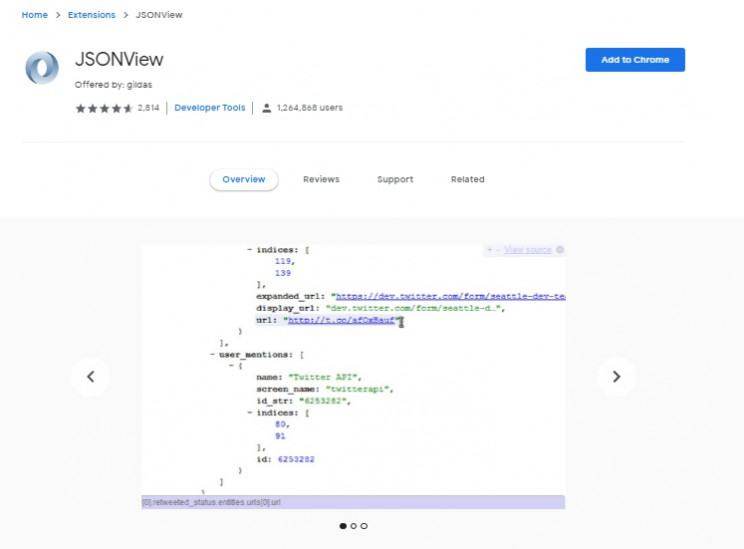Open the expanded_url dev.twitter.com link
This screenshot has height=549, width=744.
point(450,296)
